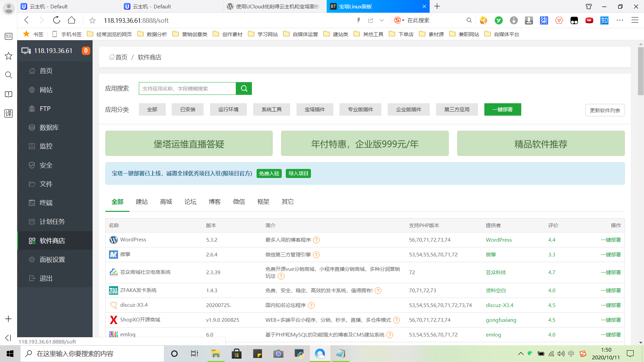
Task: Select the 博客 category tab
Action: 215,202
